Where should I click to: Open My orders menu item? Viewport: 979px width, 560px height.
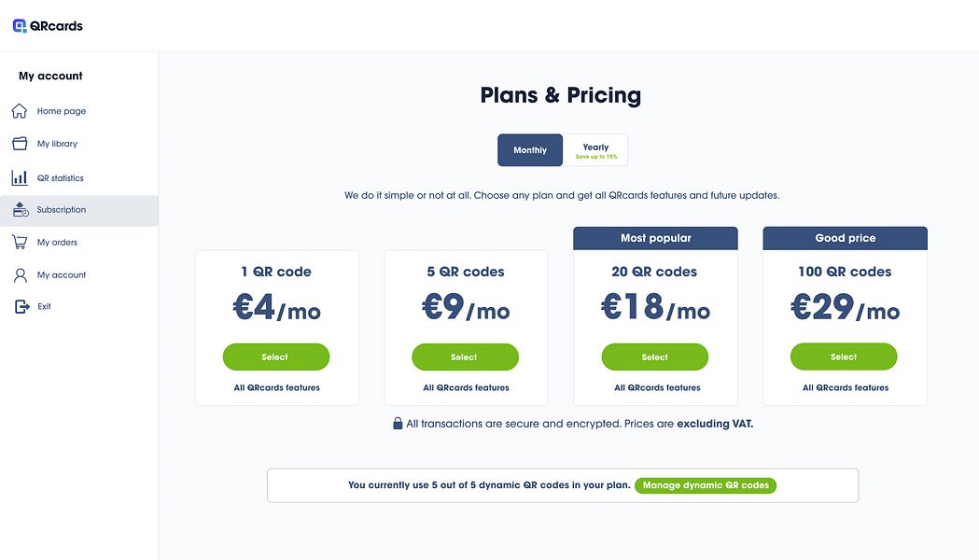click(x=57, y=243)
